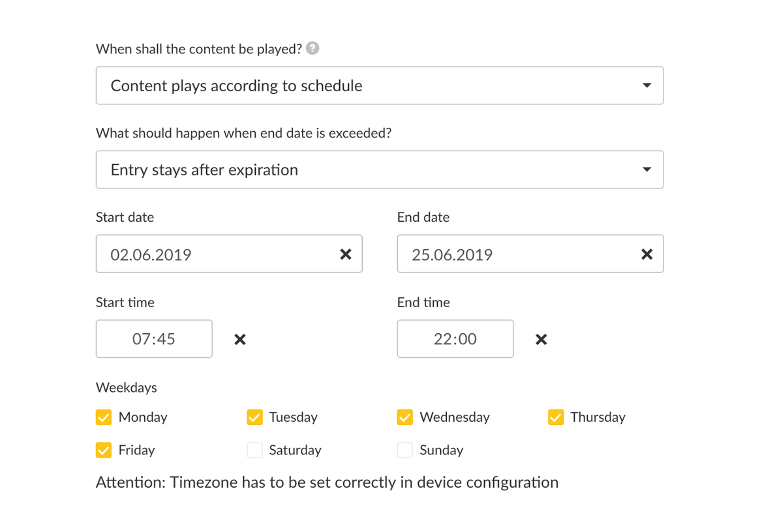Open the content playback schedule dropdown
760x532 pixels.
[380, 85]
